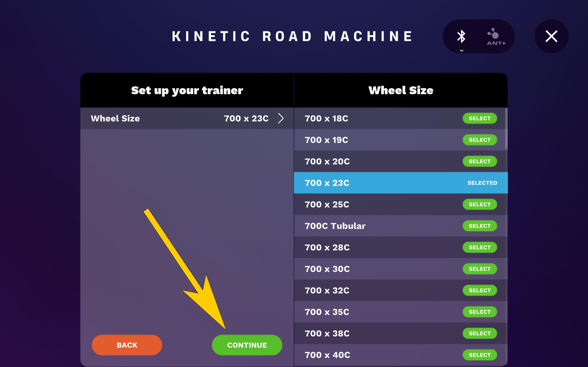
Task: Expand Wheel Size row chevron arrow
Action: 281,118
